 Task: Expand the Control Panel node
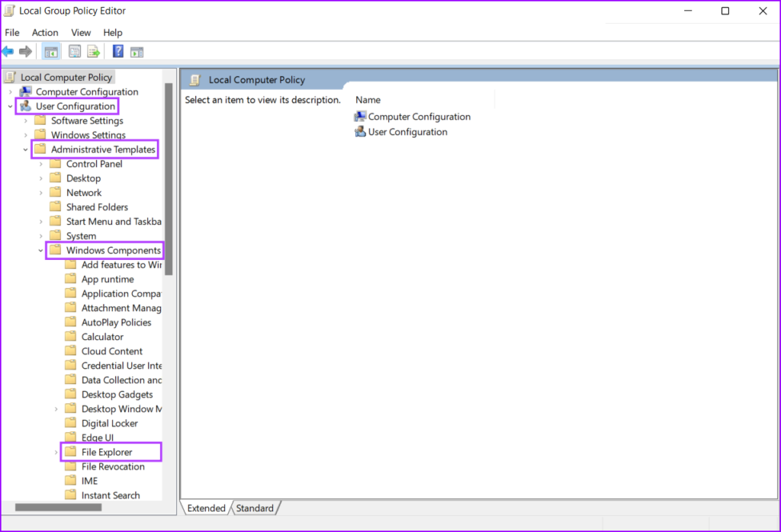[41, 164]
